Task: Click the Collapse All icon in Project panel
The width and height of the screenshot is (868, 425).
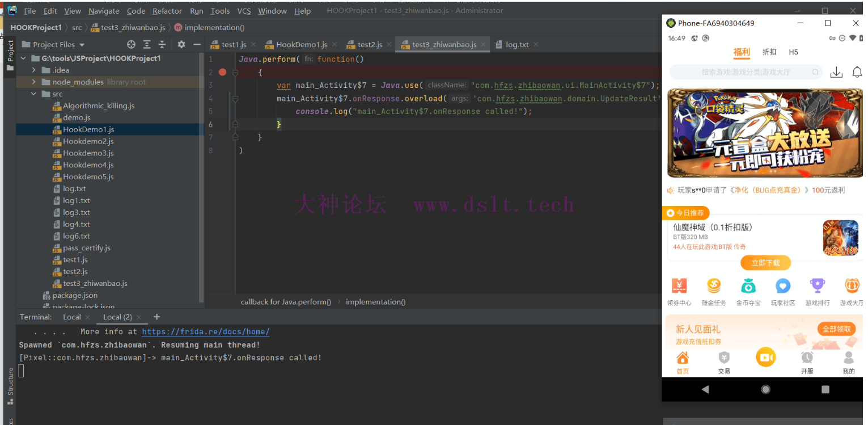Action: (x=162, y=44)
